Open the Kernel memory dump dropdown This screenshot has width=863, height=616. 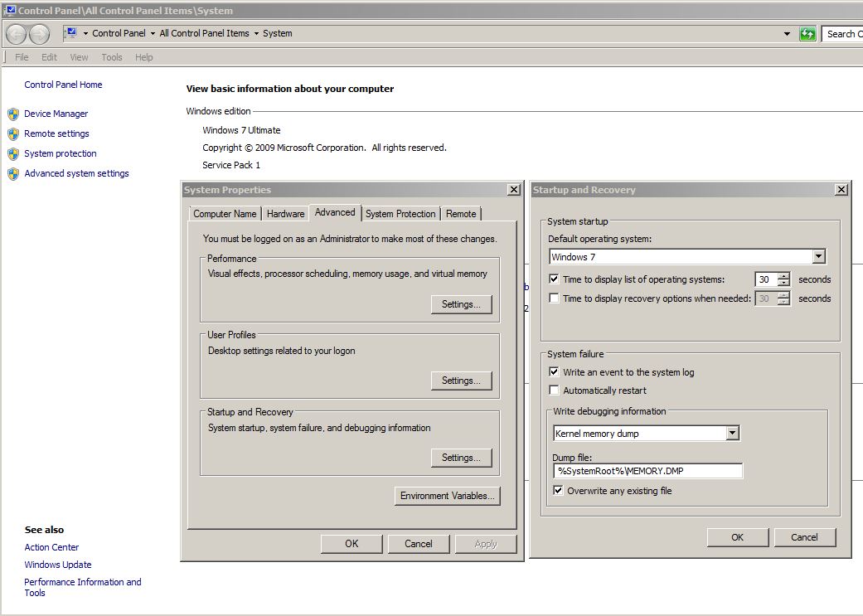click(x=732, y=434)
